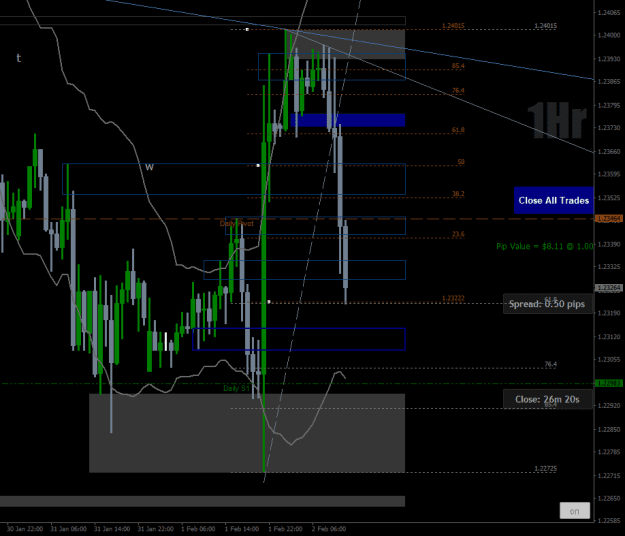Click the 61.8 Fibonacci level label
625x536 pixels.
[x=458, y=130]
